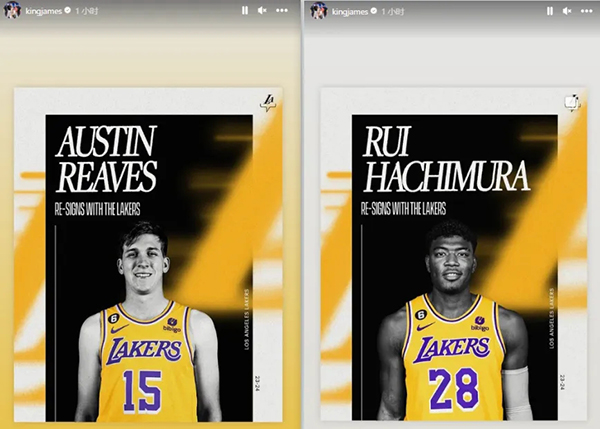Screen dimensions: 600x429
Task: Open more options on Austin Reaves story
Action: [280, 10]
